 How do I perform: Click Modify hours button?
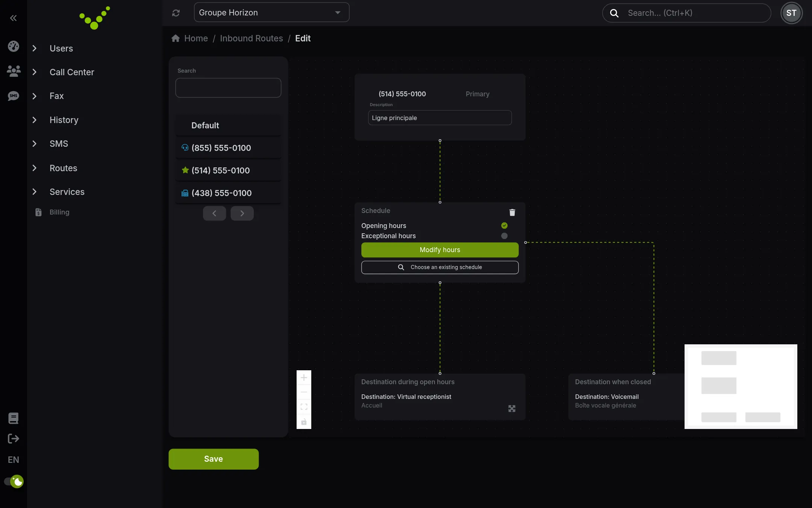click(x=440, y=250)
